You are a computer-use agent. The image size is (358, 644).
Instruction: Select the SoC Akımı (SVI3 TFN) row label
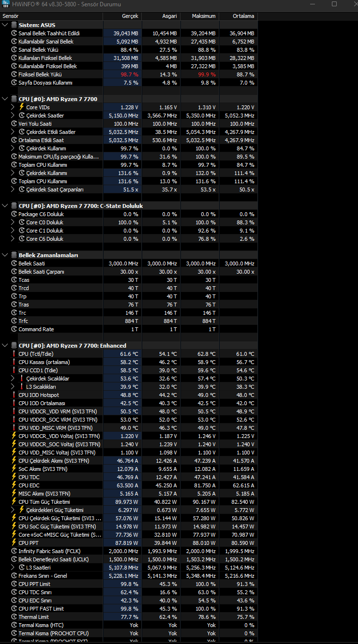tap(43, 469)
